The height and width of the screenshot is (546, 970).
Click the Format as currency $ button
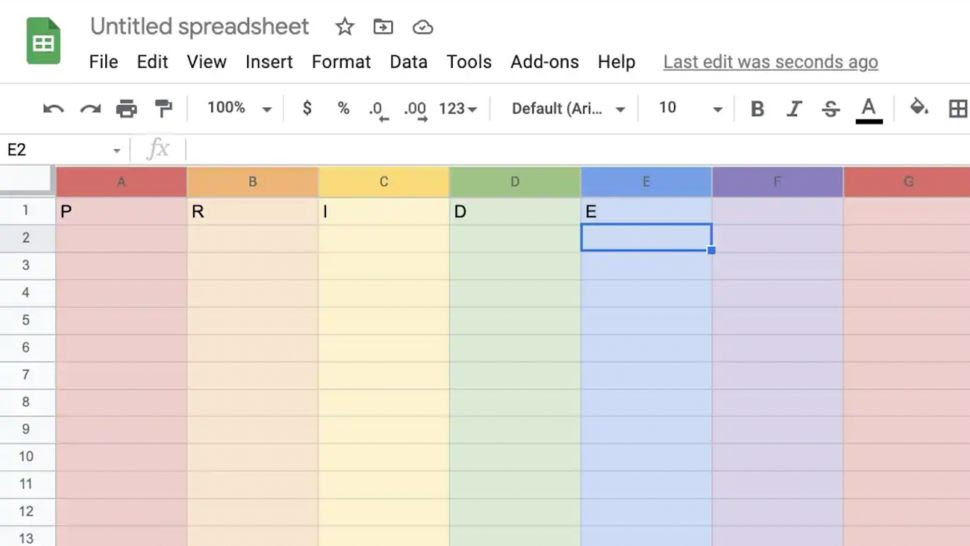(307, 108)
